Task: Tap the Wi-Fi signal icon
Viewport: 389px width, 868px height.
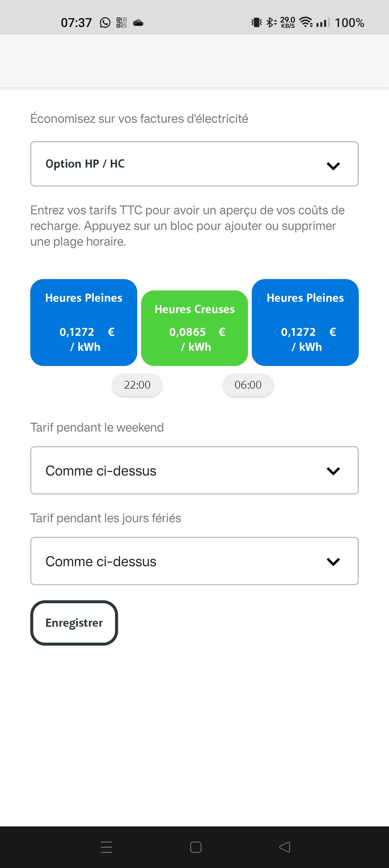Action: pos(306,22)
